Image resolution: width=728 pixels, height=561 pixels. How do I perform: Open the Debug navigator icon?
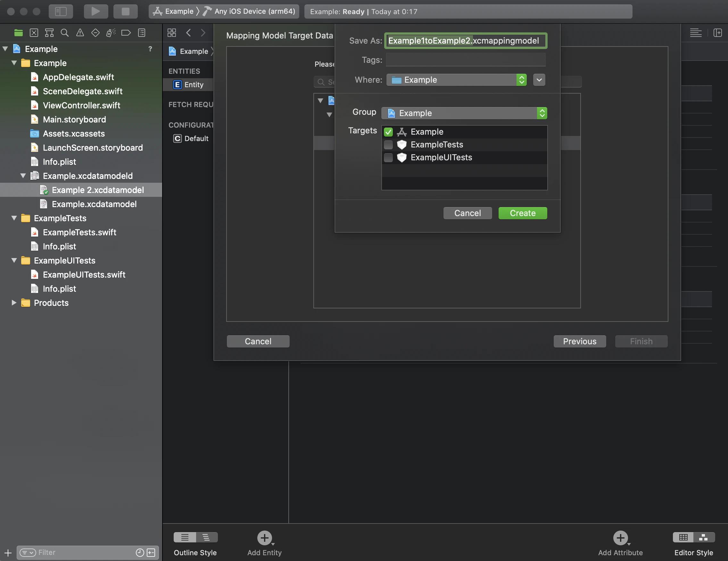111,33
